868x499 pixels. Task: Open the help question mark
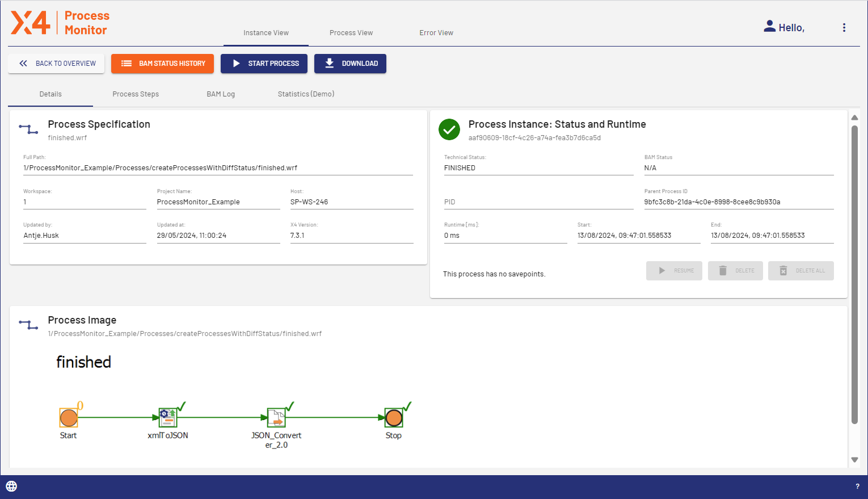coord(857,487)
